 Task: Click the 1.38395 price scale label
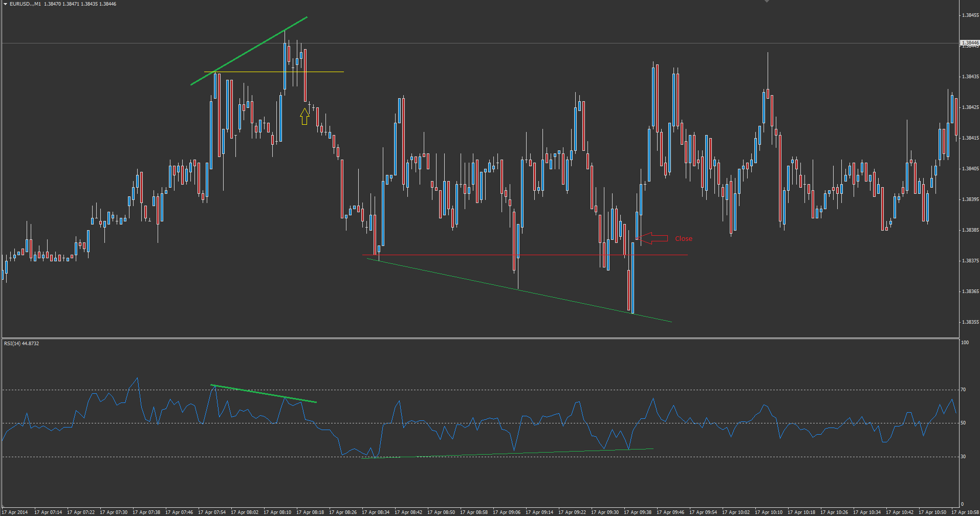coord(970,199)
